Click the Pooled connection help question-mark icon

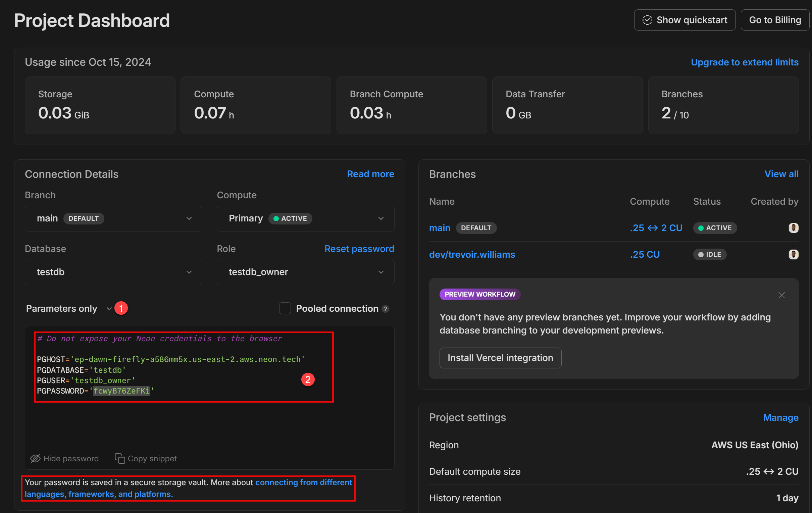pos(386,309)
